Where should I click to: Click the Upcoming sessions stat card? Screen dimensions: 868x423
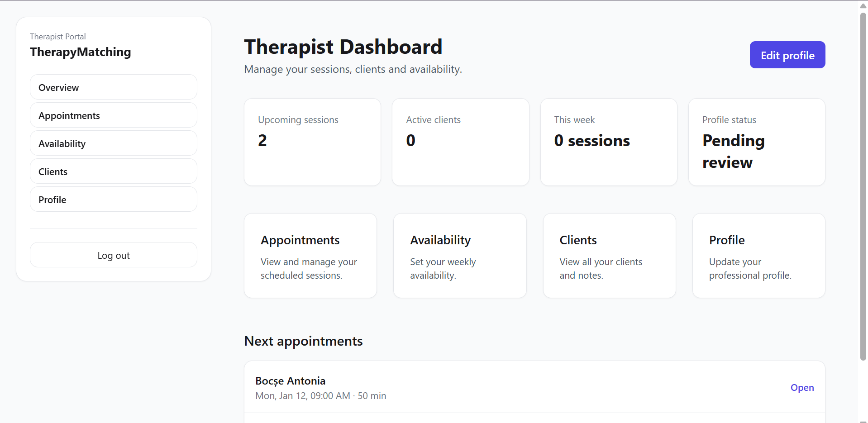312,142
